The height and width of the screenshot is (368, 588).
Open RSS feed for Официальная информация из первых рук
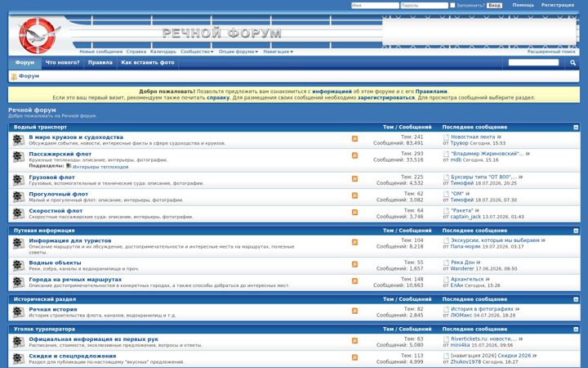coord(354,341)
